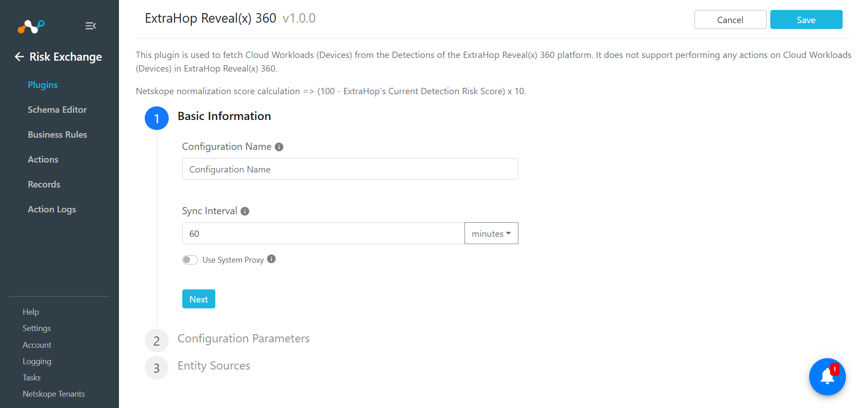Click the Risk Exchange heading
The image size is (868, 408).
tap(66, 57)
